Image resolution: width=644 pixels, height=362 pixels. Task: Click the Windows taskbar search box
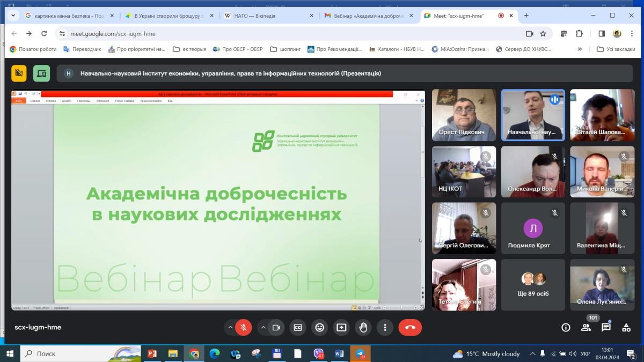coord(64,354)
